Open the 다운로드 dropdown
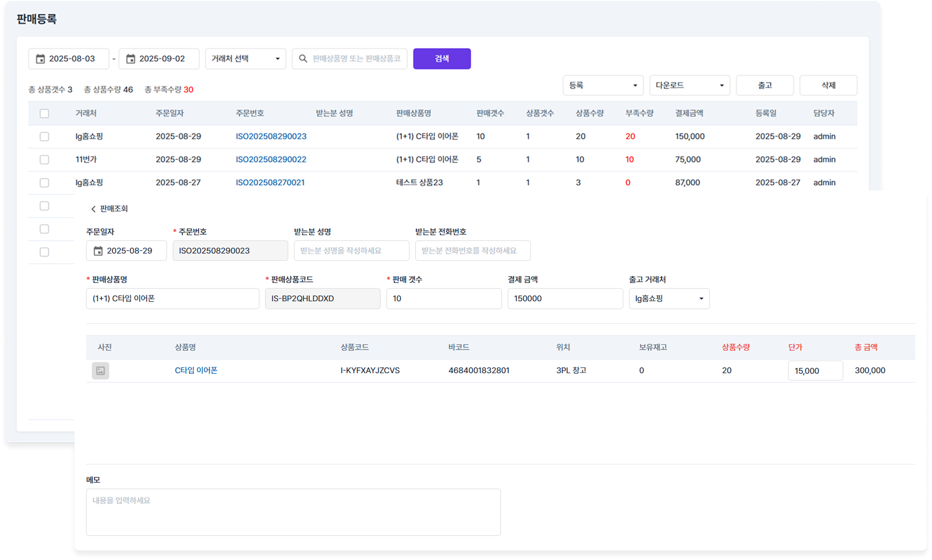Viewport: 932px width, 560px height. [689, 86]
